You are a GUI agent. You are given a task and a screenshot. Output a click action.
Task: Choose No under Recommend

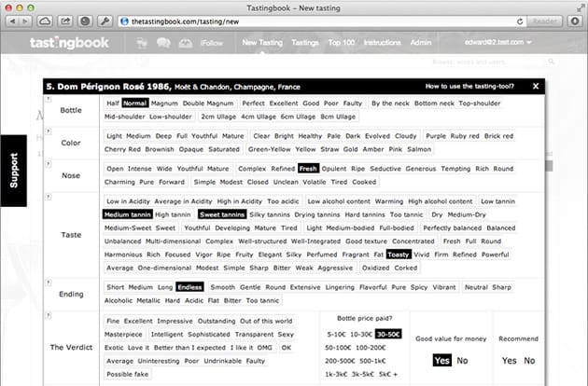point(529,361)
